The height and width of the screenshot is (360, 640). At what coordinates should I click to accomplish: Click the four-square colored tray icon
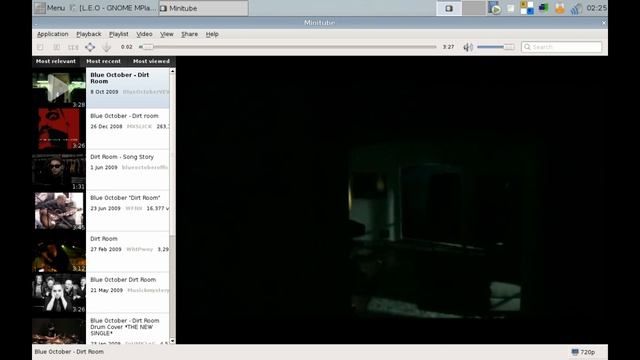pos(527,8)
